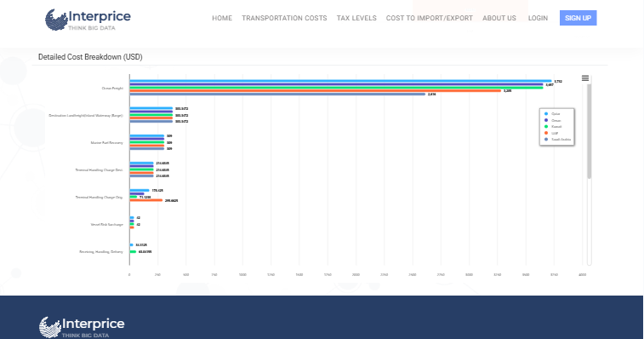Go to the HOME page
Image resolution: width=644 pixels, height=339 pixels.
tap(222, 18)
